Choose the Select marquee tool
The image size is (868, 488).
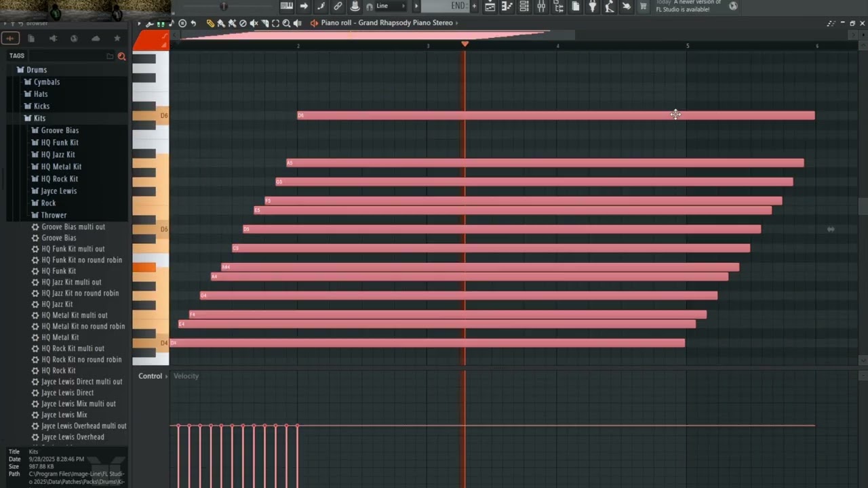click(x=275, y=23)
